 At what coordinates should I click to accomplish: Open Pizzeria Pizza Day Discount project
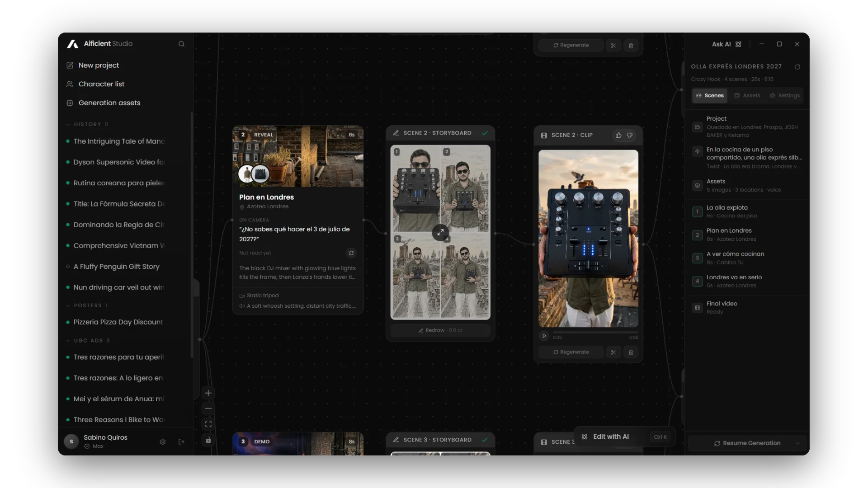118,322
